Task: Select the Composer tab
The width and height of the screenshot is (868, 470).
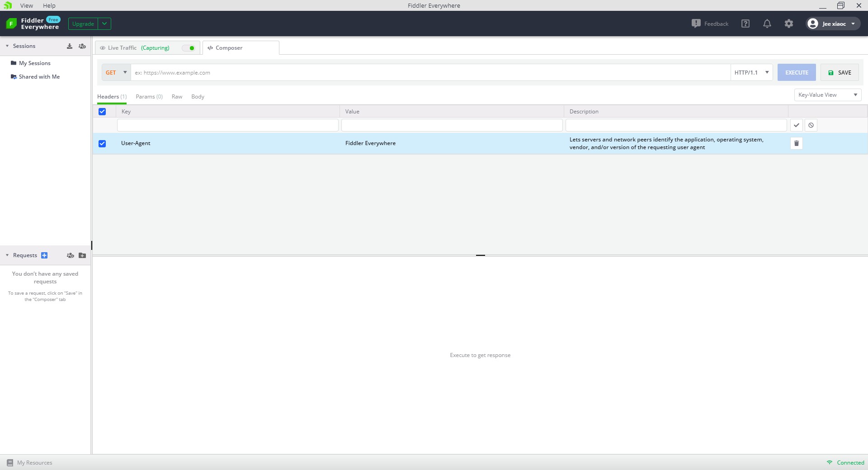Action: pos(241,48)
